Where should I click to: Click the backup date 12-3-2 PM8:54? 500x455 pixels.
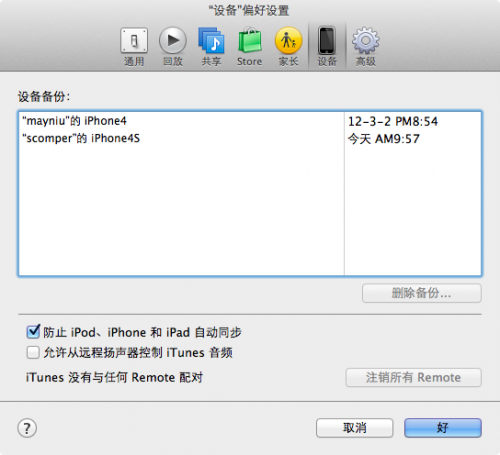click(x=393, y=121)
